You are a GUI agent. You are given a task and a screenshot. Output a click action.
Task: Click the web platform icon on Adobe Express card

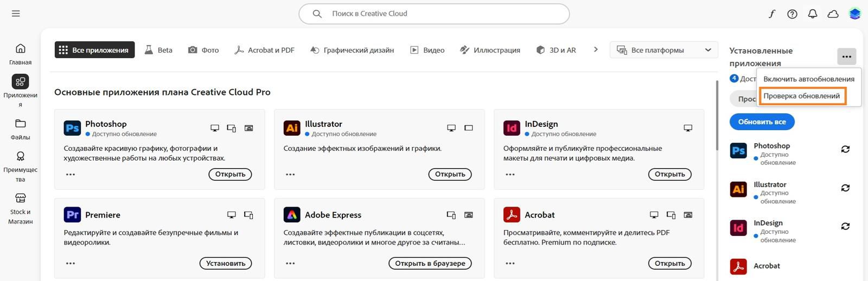coord(469,215)
